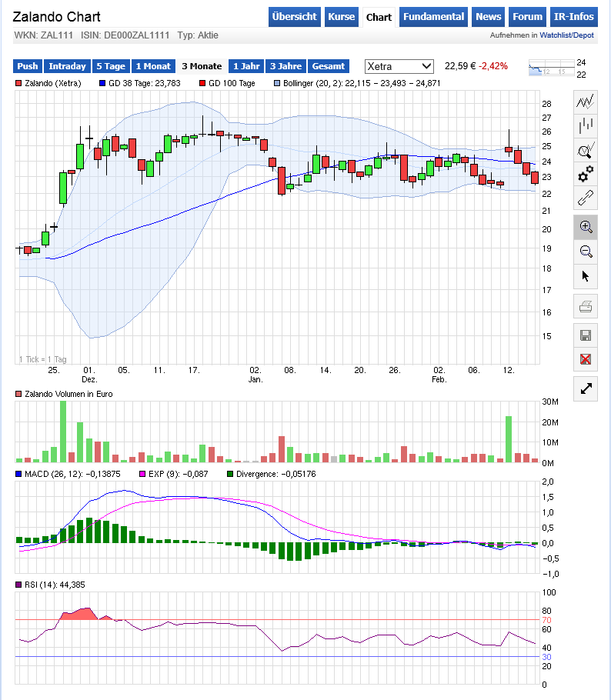Show the Intraday timeframe
Viewport: 611px width, 700px height.
click(x=68, y=66)
